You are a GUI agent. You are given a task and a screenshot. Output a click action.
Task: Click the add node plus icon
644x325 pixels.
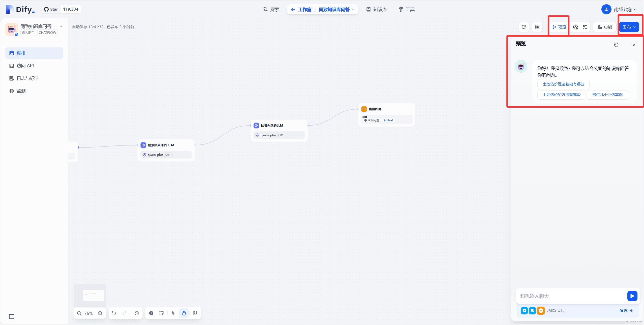pos(151,313)
